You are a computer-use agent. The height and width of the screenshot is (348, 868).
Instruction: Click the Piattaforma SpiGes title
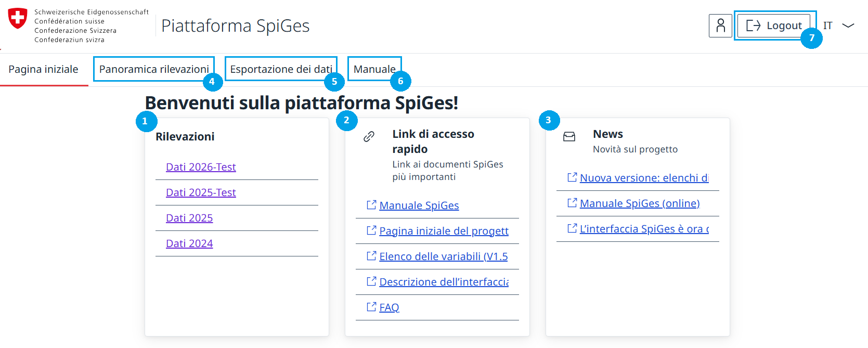(236, 25)
